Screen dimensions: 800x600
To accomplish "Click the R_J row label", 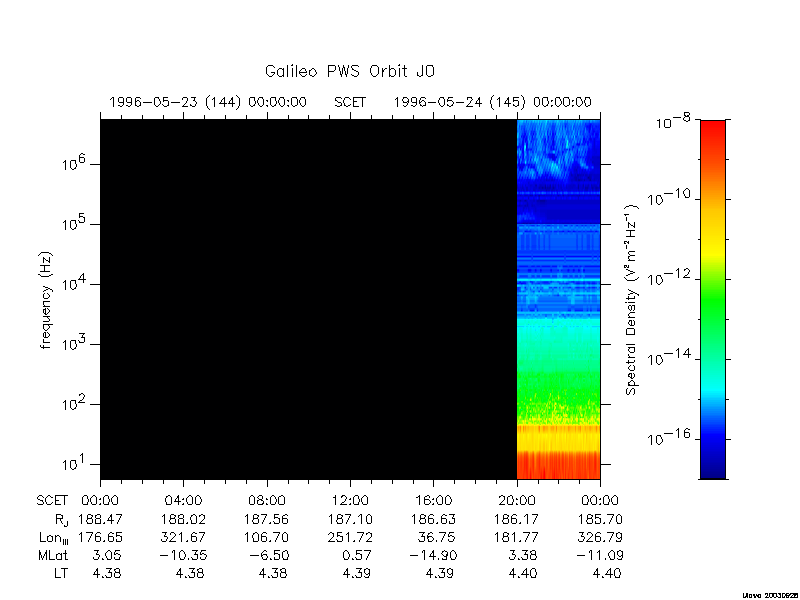I will click(61, 520).
